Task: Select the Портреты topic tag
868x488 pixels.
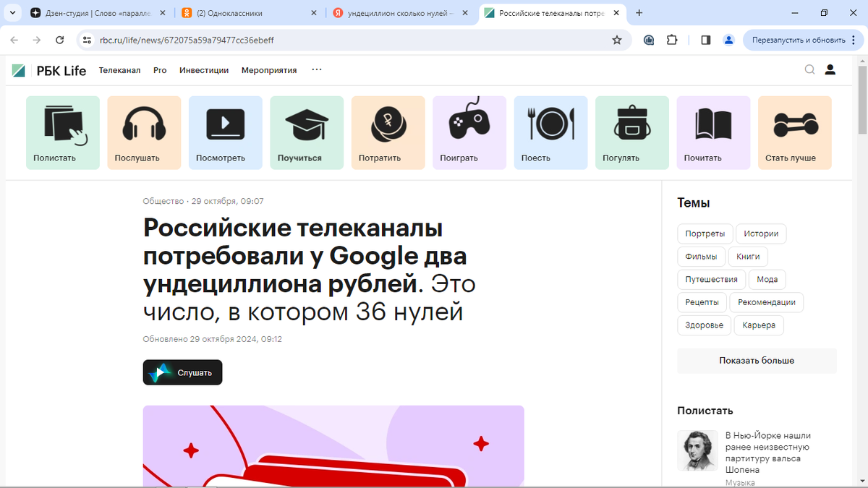Action: pos(705,234)
